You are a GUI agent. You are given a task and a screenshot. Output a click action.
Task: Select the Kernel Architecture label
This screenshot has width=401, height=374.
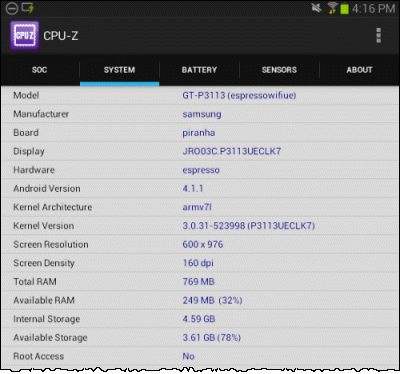[53, 207]
